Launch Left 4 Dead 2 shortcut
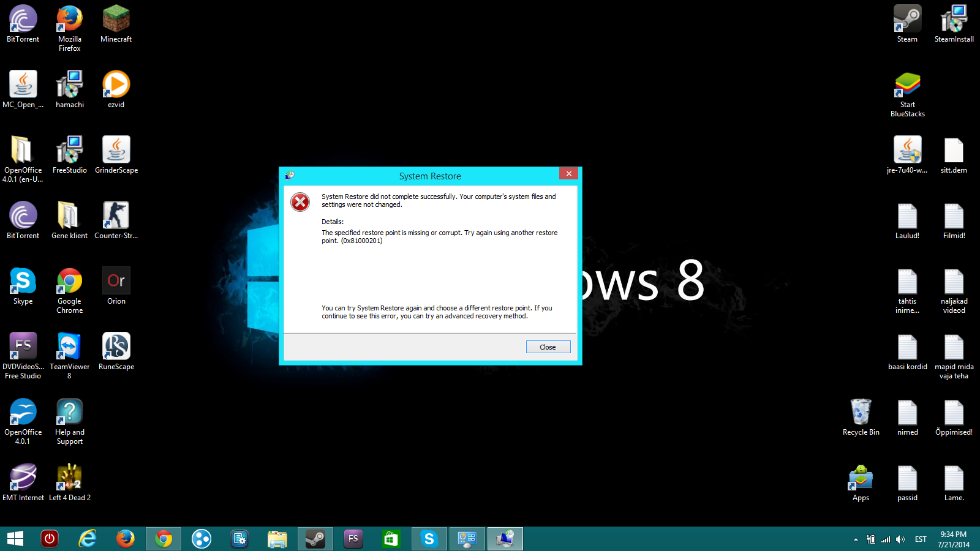 tap(70, 482)
